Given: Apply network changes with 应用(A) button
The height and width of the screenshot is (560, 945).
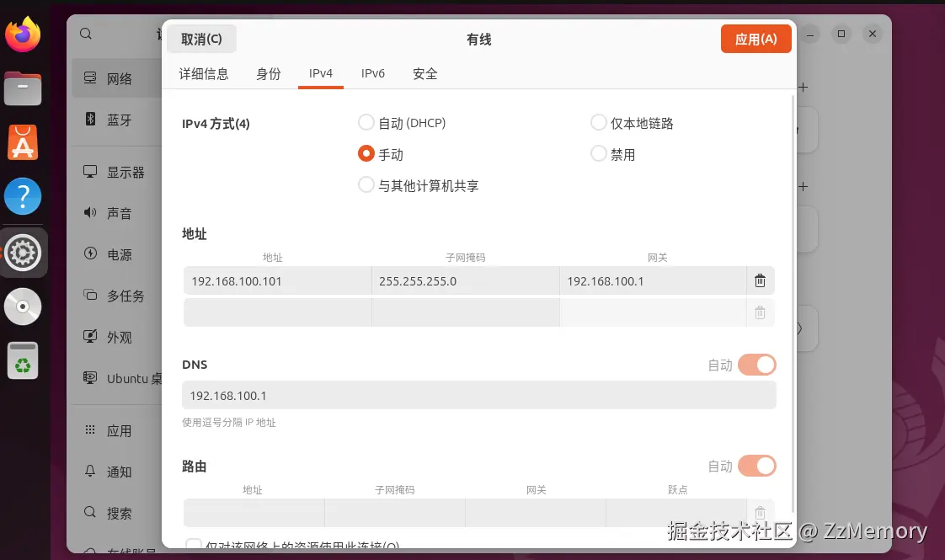Looking at the screenshot, I should pos(755,38).
